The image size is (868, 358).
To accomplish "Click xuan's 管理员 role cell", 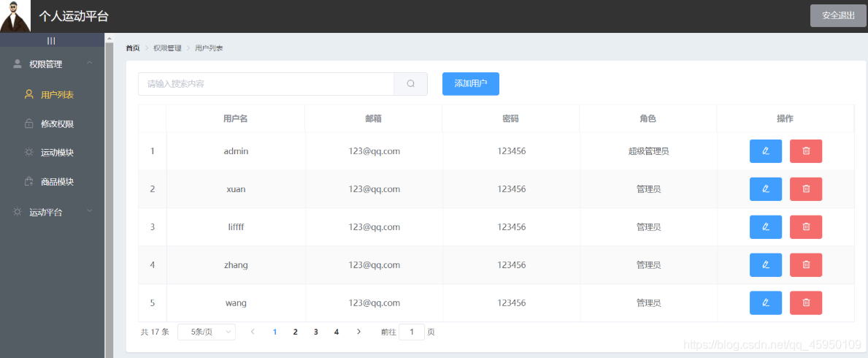I will [648, 189].
